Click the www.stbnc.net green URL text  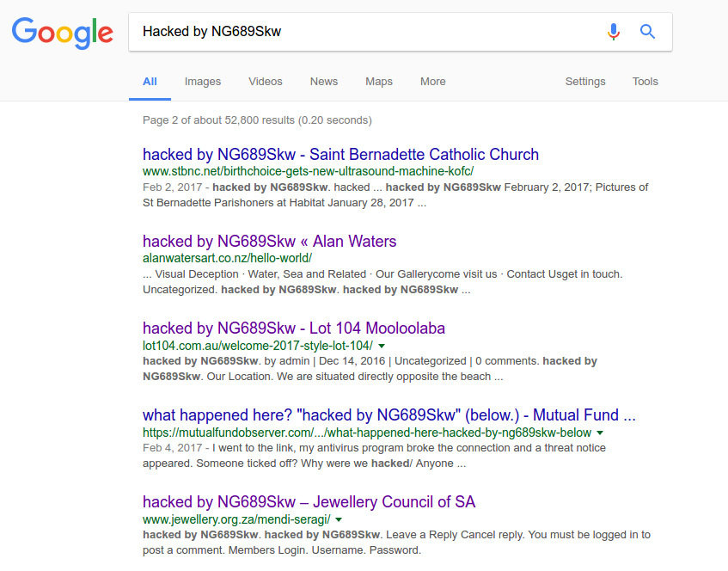[308, 171]
